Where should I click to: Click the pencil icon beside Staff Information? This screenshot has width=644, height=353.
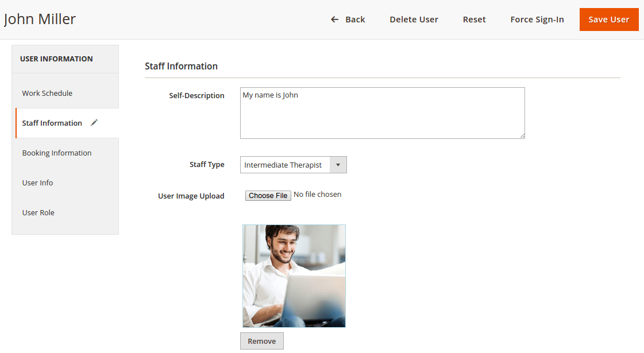94,123
